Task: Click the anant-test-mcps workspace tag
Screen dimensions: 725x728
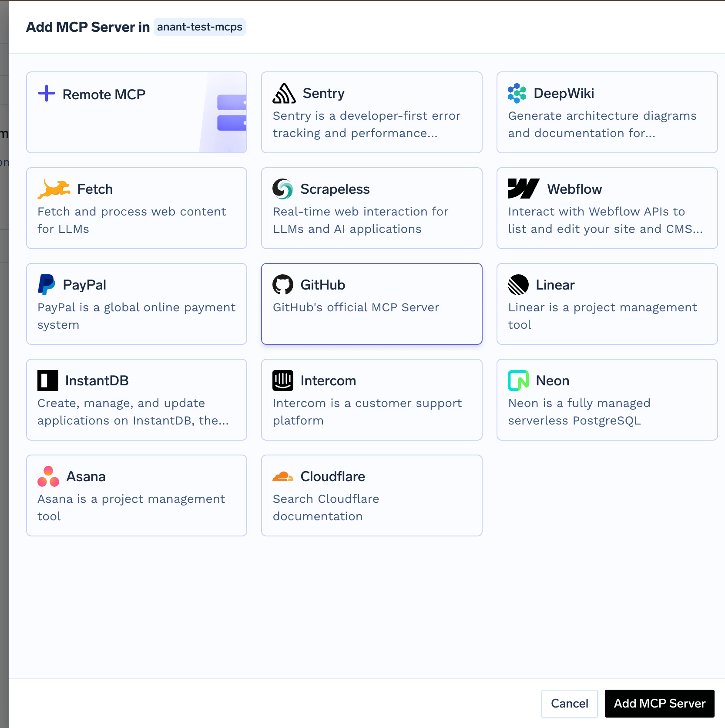Action: pos(200,27)
